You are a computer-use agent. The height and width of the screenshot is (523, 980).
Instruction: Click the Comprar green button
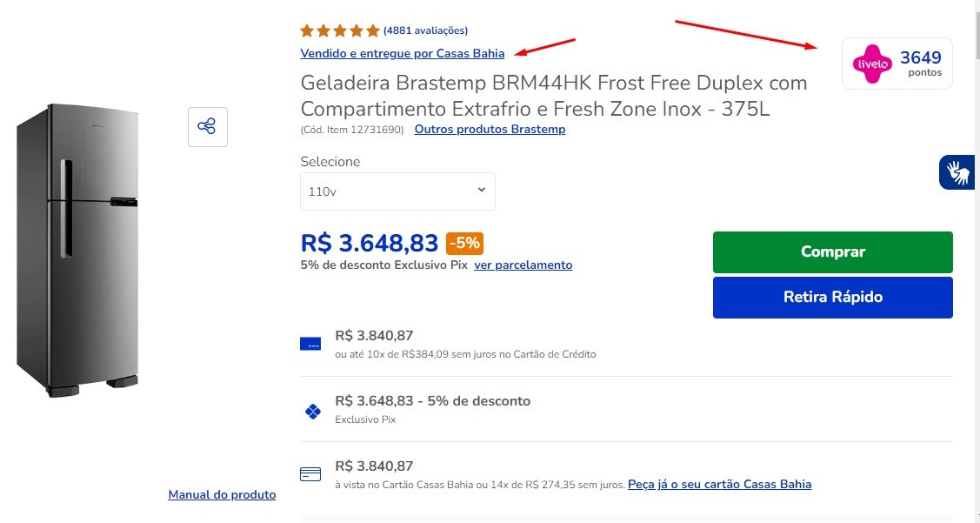point(832,252)
